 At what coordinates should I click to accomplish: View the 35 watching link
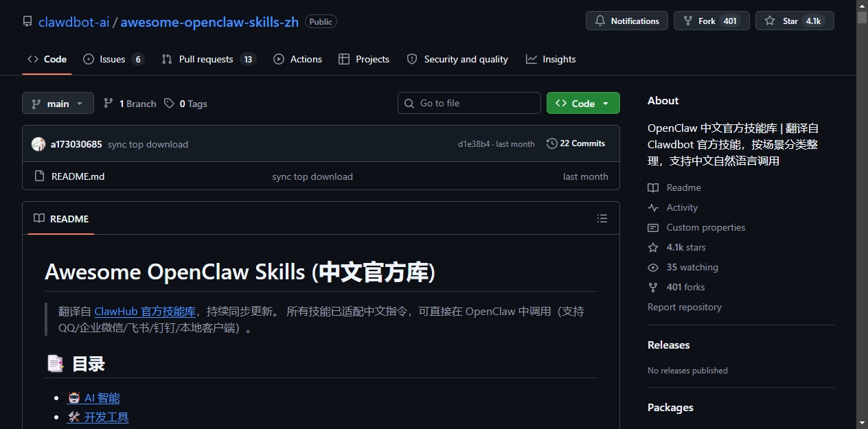tap(683, 267)
